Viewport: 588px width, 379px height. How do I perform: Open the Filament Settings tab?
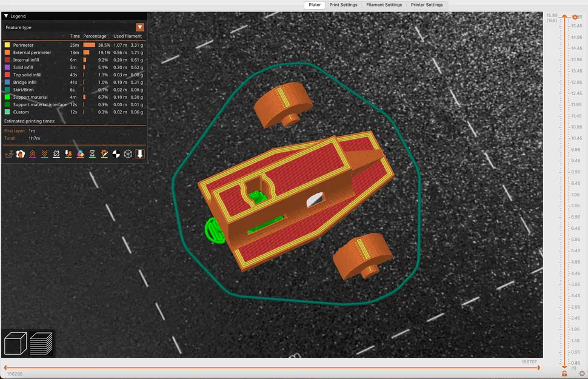pos(384,5)
